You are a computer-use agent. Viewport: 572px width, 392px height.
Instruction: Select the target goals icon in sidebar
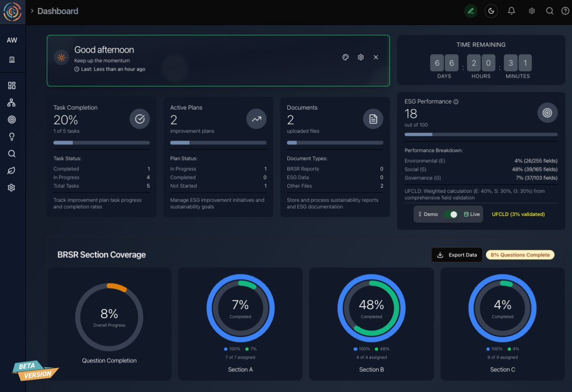[x=12, y=120]
